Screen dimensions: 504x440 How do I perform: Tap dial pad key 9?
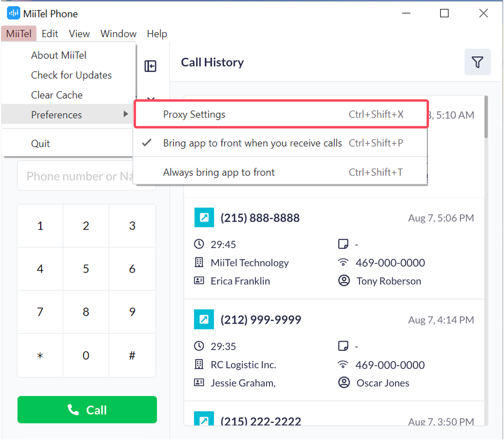click(132, 312)
